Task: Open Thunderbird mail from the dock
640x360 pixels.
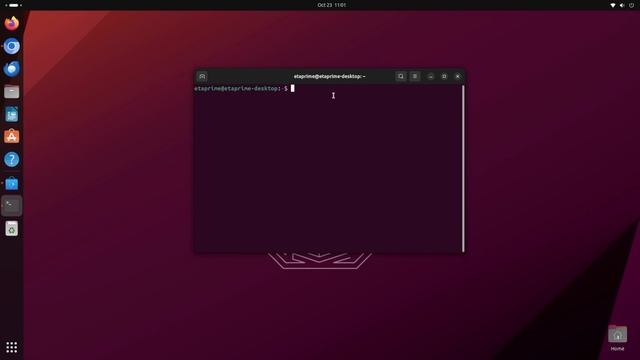Action: coord(11,69)
